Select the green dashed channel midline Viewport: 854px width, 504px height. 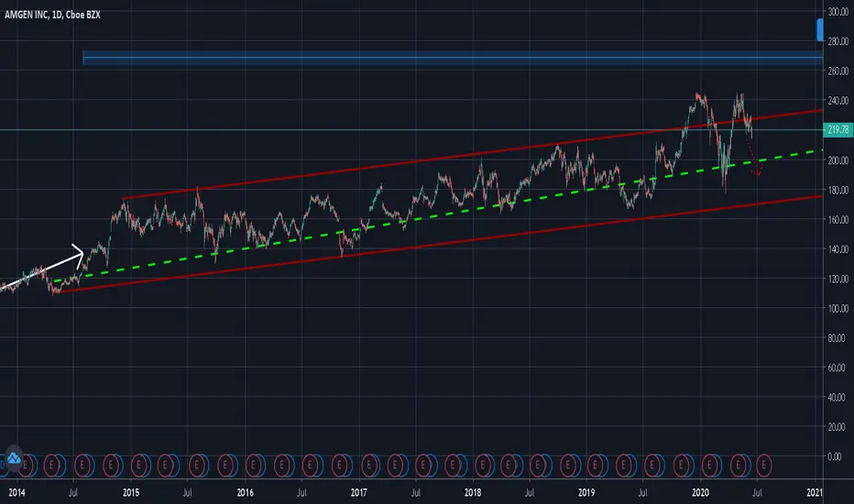click(438, 215)
